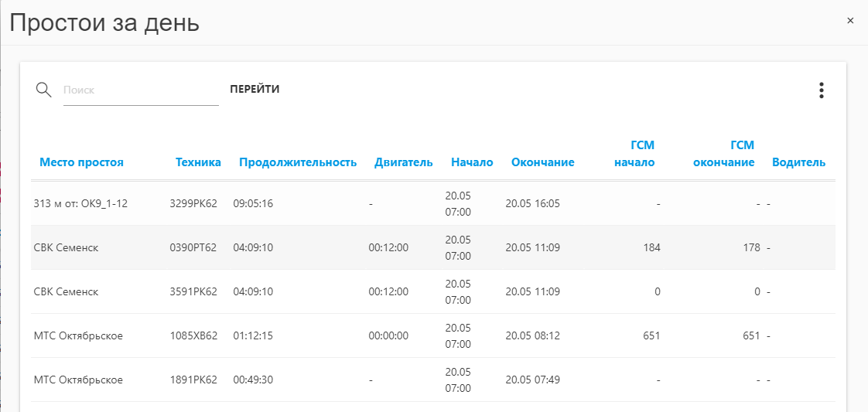Select row with vehicle 1085ХВ62
Viewport: 868px width, 412px height.
(x=433, y=336)
